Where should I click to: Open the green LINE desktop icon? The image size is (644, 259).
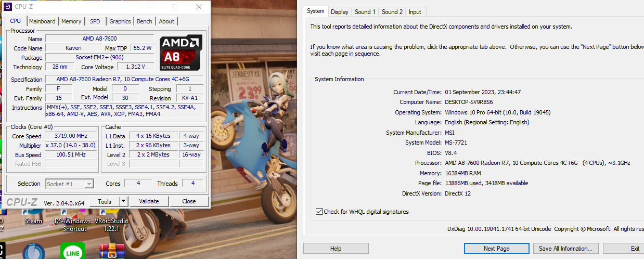[x=73, y=251]
